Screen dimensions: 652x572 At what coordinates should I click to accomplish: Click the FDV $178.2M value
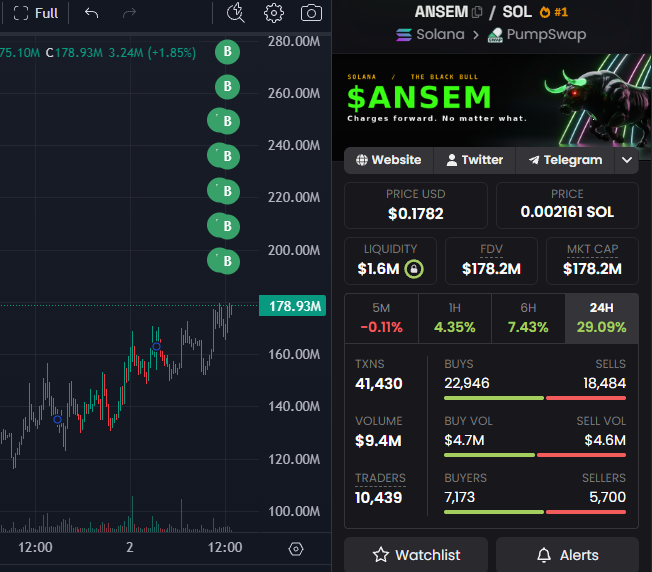coord(491,269)
